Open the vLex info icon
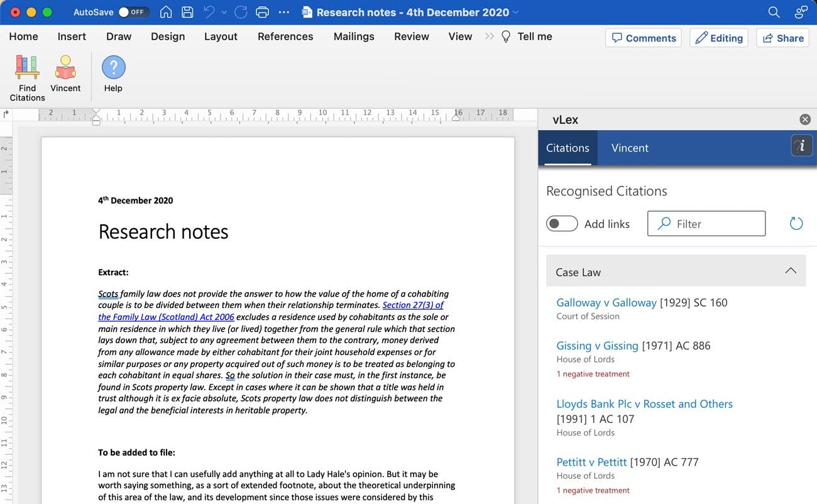 pos(801,146)
